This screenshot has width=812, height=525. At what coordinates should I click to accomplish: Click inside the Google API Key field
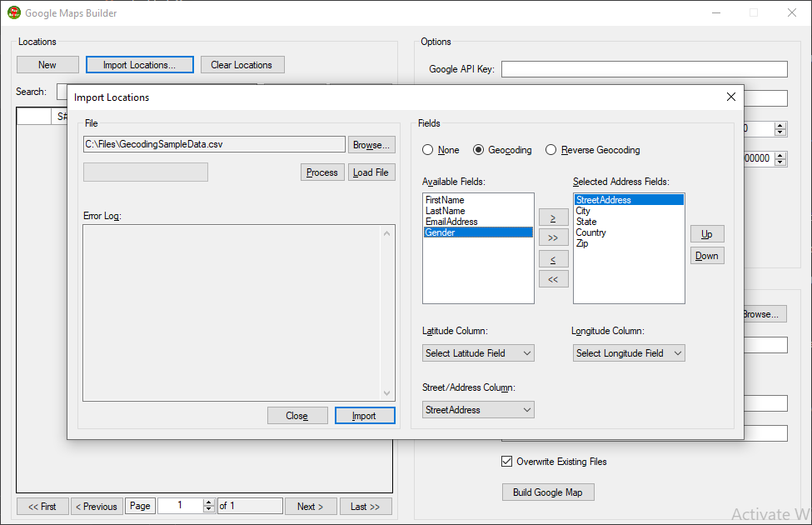click(x=644, y=68)
